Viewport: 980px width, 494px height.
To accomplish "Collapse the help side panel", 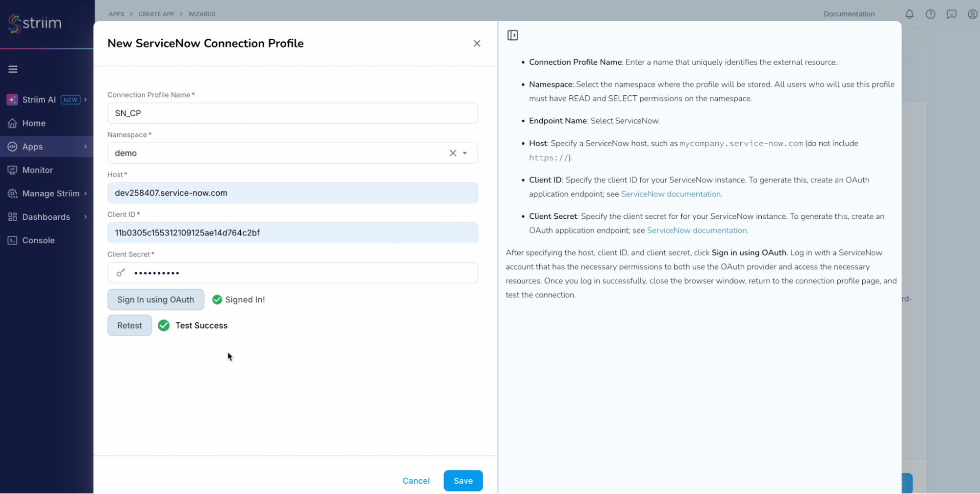I will point(513,35).
